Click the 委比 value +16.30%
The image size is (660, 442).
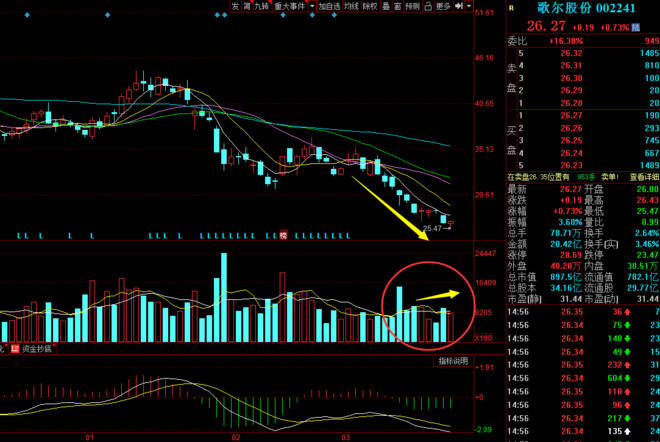click(566, 41)
